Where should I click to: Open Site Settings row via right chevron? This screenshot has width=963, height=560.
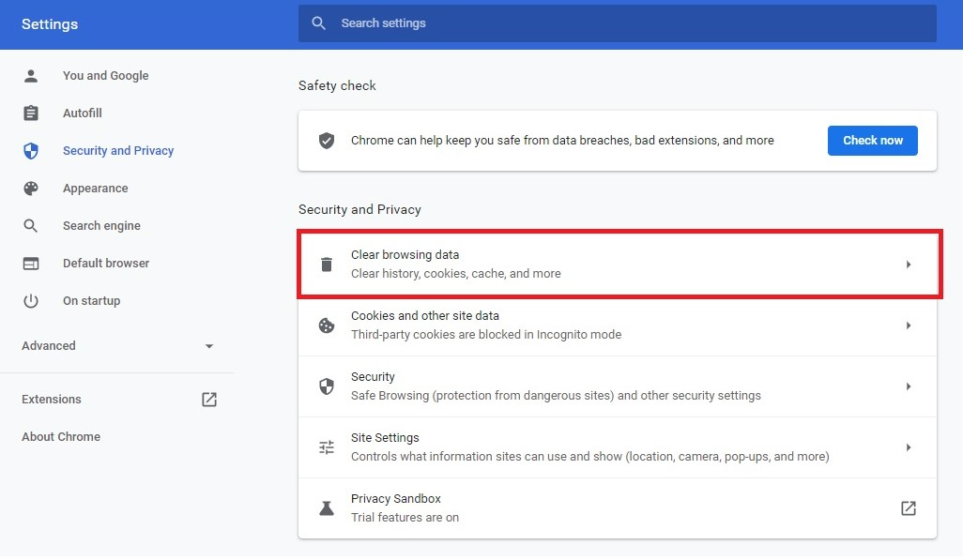909,447
